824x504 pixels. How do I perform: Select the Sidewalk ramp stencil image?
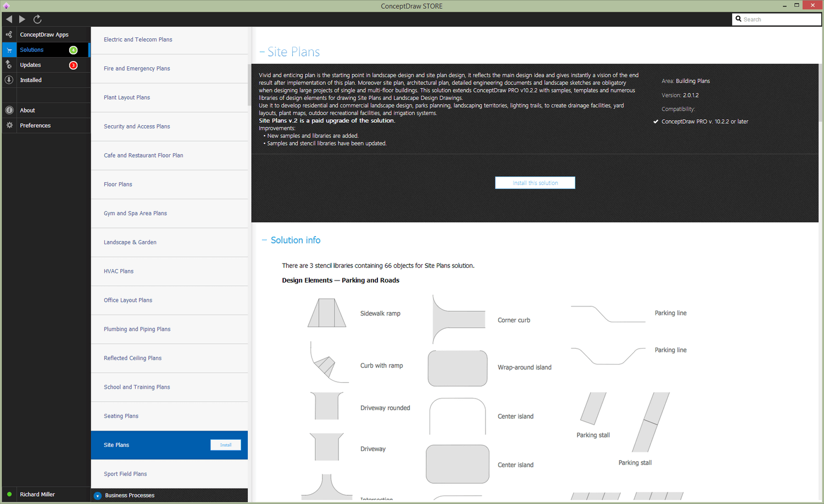click(x=327, y=313)
